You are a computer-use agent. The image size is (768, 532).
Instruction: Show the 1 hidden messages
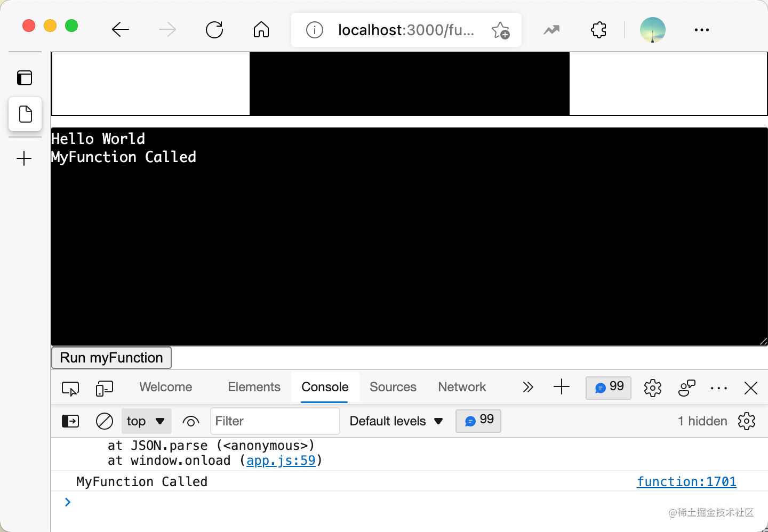(x=702, y=421)
